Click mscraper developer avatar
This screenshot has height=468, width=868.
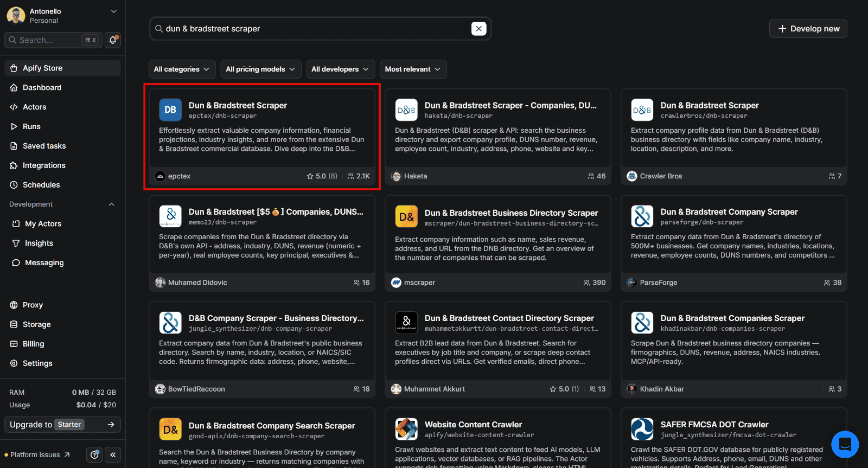396,283
